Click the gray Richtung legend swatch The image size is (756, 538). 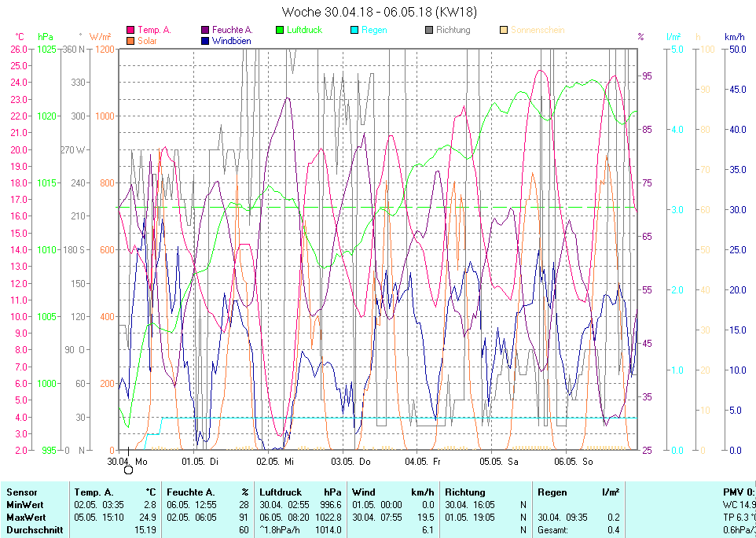428,30
